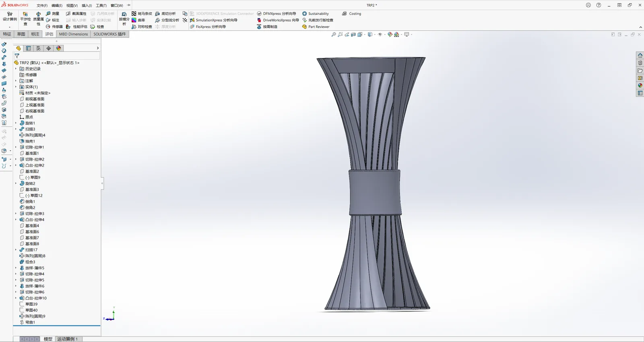This screenshot has height=342, width=644.
Task: Open the 文件(F) menu
Action: click(42, 6)
